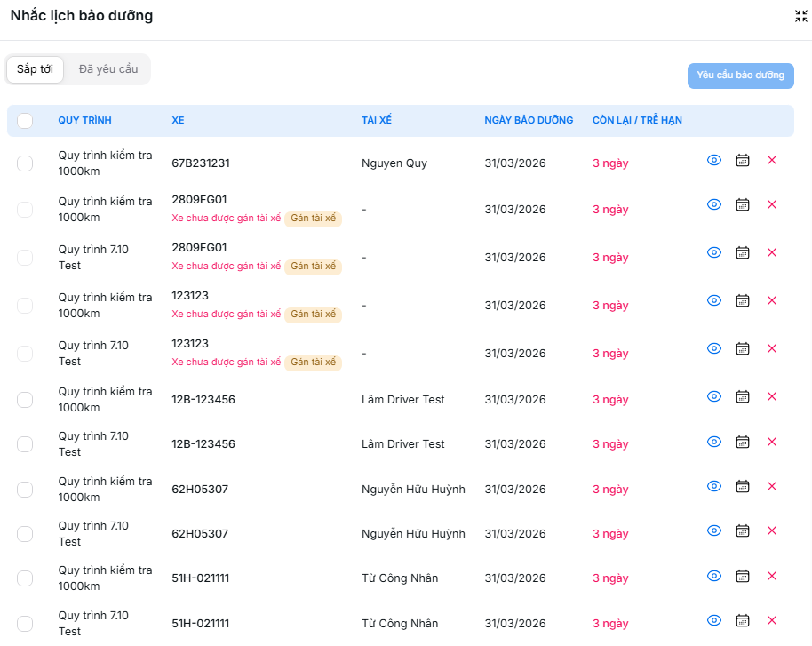The image size is (812, 646).
Task: View details of Lâm Driver Test 1000km row
Action: pyautogui.click(x=713, y=396)
